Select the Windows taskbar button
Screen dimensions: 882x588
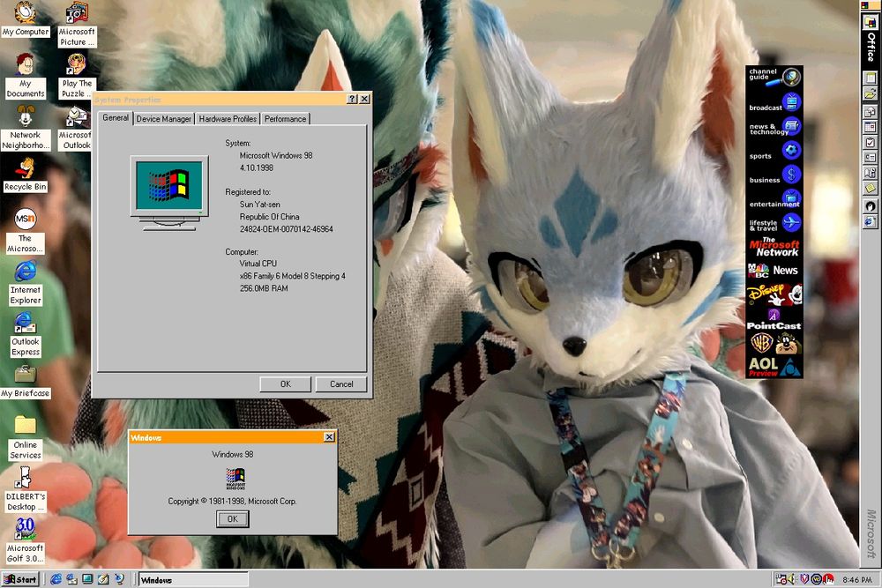click(193, 579)
